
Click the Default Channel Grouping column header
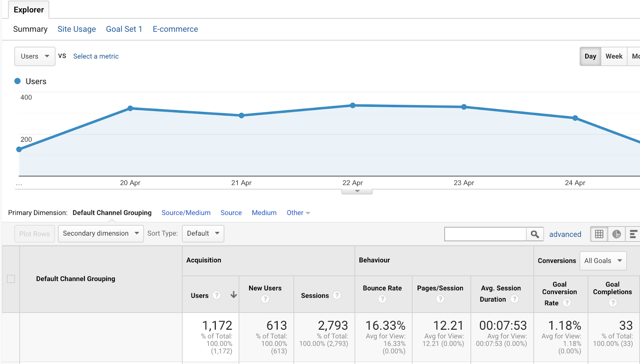point(76,279)
